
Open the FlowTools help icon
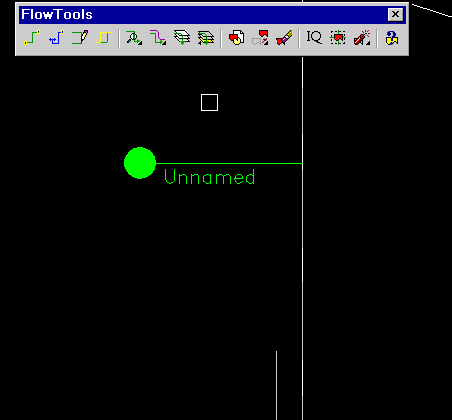[392, 38]
